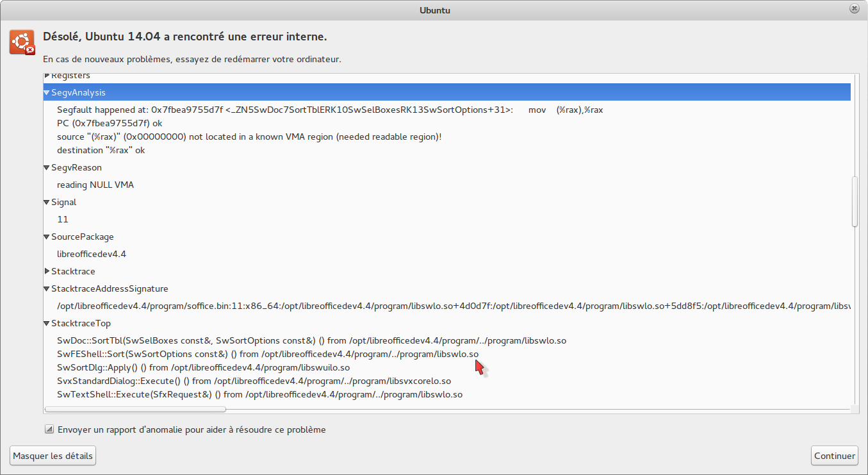This screenshot has width=868, height=475.
Task: Collapse the SegvReason section
Action: pos(47,168)
